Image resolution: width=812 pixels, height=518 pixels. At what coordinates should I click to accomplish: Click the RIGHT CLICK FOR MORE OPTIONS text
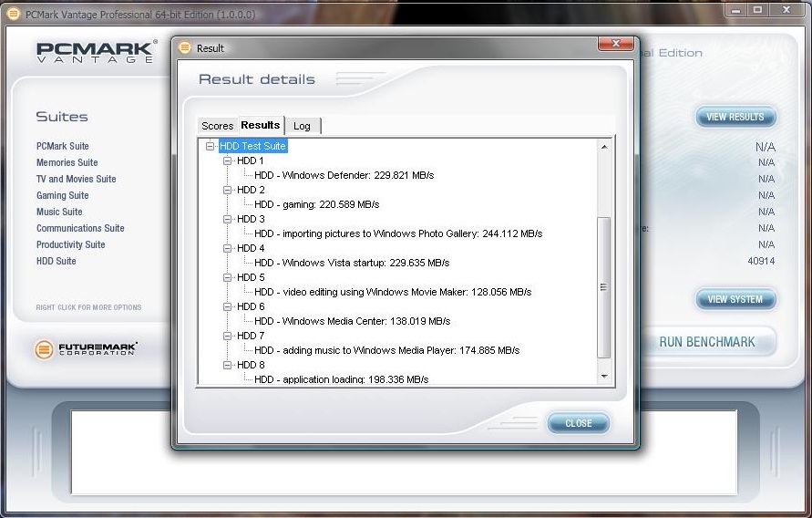coord(88,307)
